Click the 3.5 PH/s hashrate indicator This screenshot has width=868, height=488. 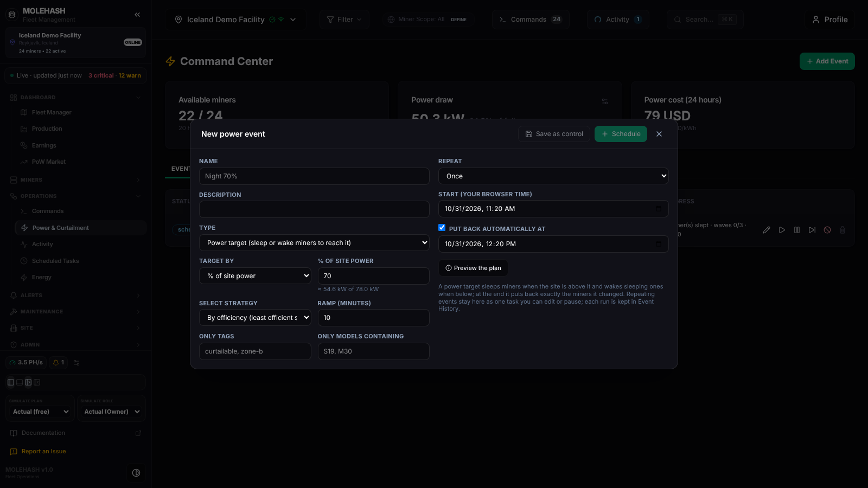pos(26,363)
